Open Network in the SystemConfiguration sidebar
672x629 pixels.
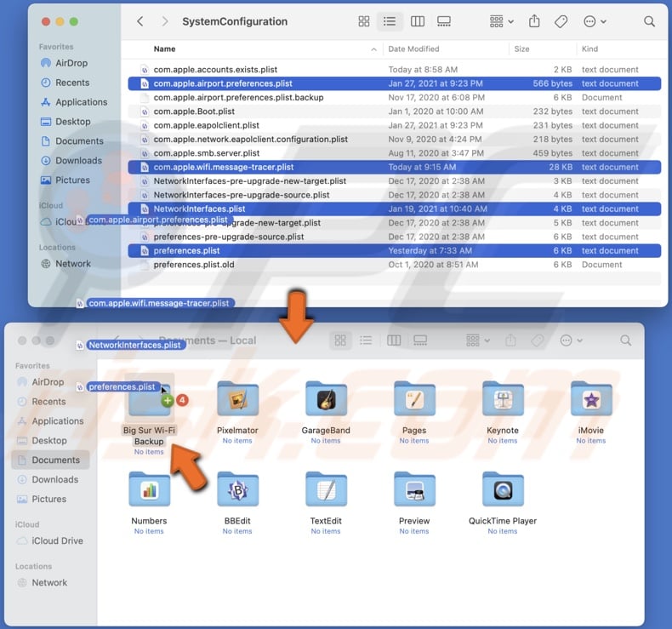click(x=65, y=264)
